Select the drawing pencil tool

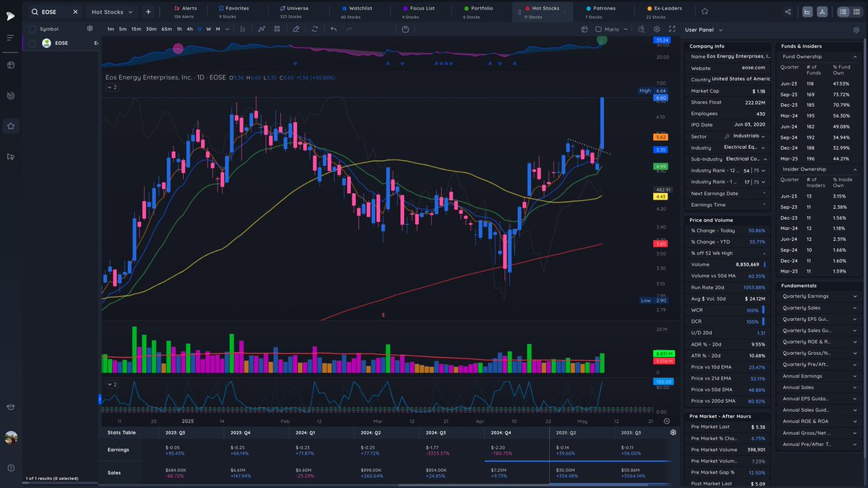coord(296,29)
